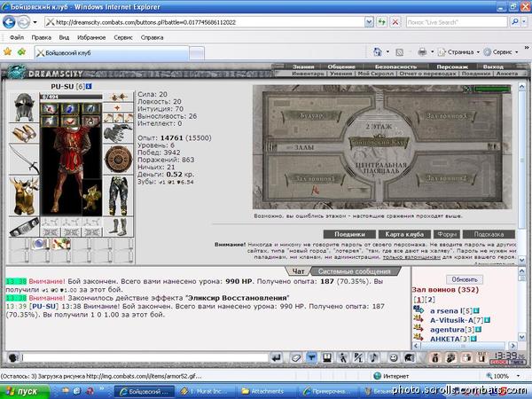532x399 pixels.
Task: Switch to Системные сообщения tab
Action: click(x=354, y=271)
